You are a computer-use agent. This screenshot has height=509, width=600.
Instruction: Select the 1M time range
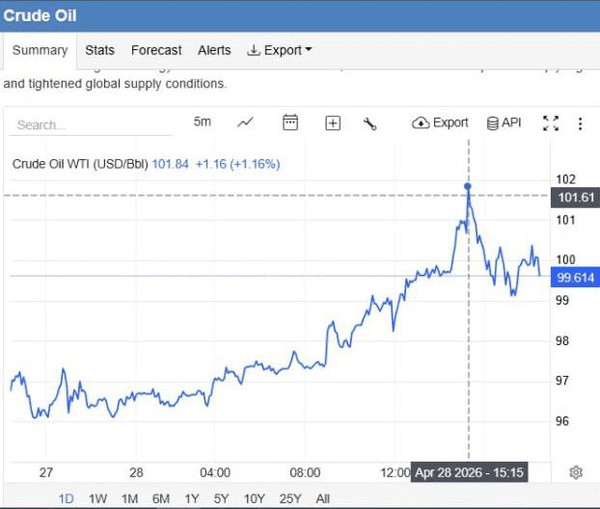coord(129,498)
